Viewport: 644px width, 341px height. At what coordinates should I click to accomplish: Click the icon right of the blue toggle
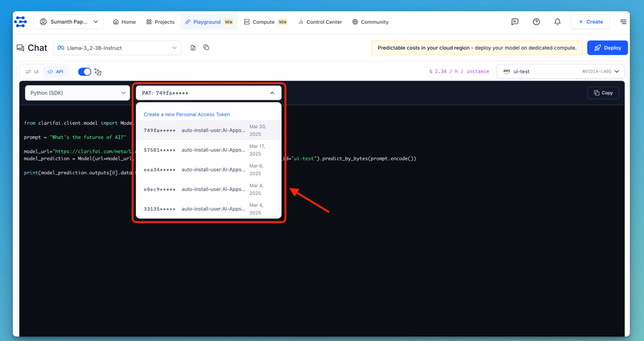click(x=98, y=72)
